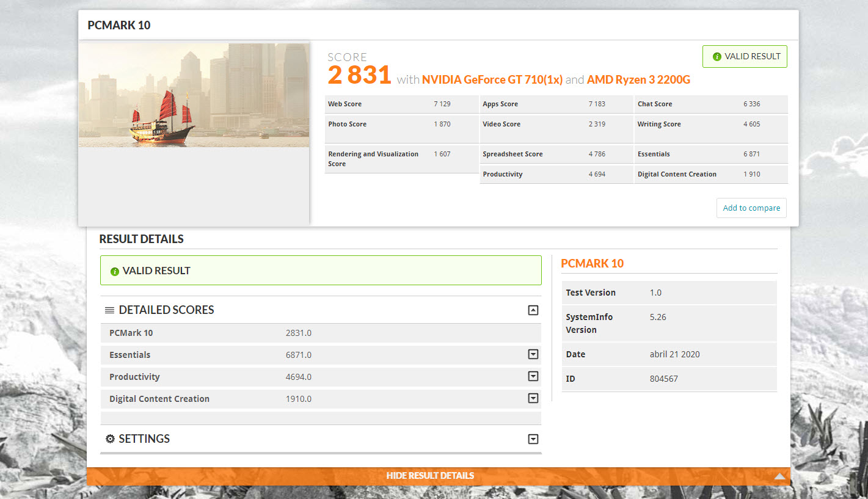Click the RESULT DETAILS heading
This screenshot has height=499, width=868.
(142, 239)
